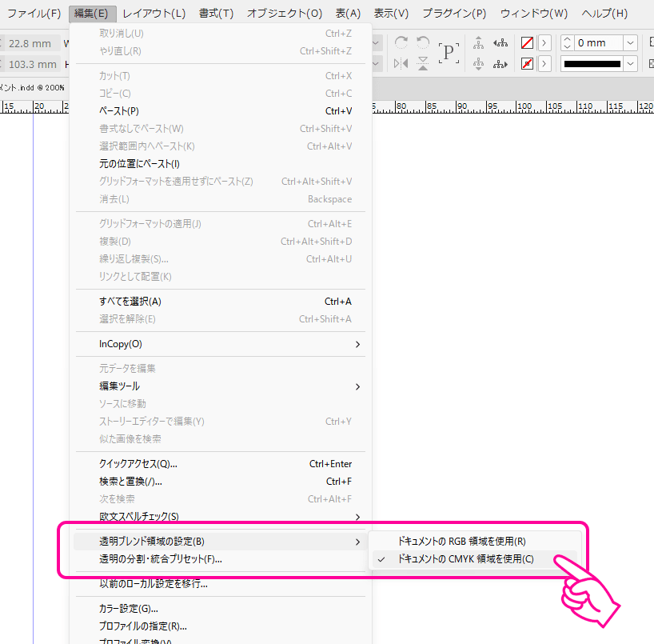Click the upper object hierarchy icon

coord(479,44)
